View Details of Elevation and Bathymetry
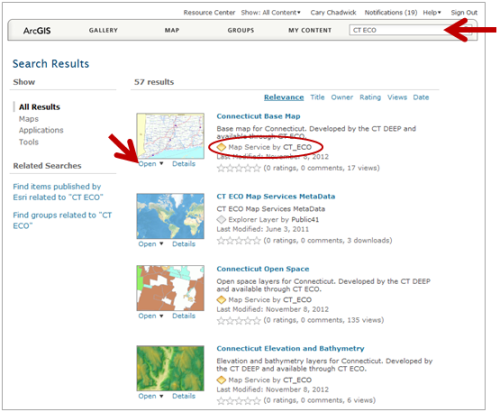 click(184, 396)
